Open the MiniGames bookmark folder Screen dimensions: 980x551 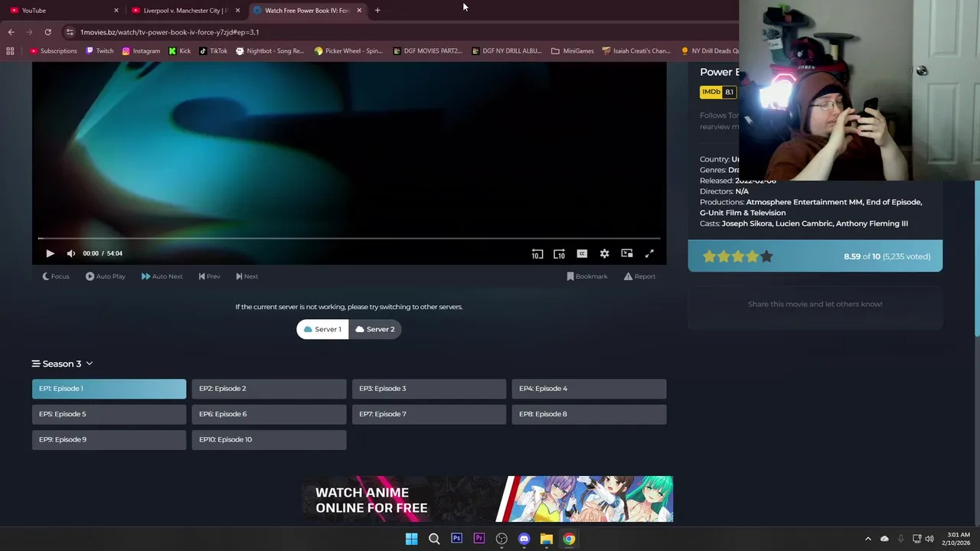click(x=573, y=51)
